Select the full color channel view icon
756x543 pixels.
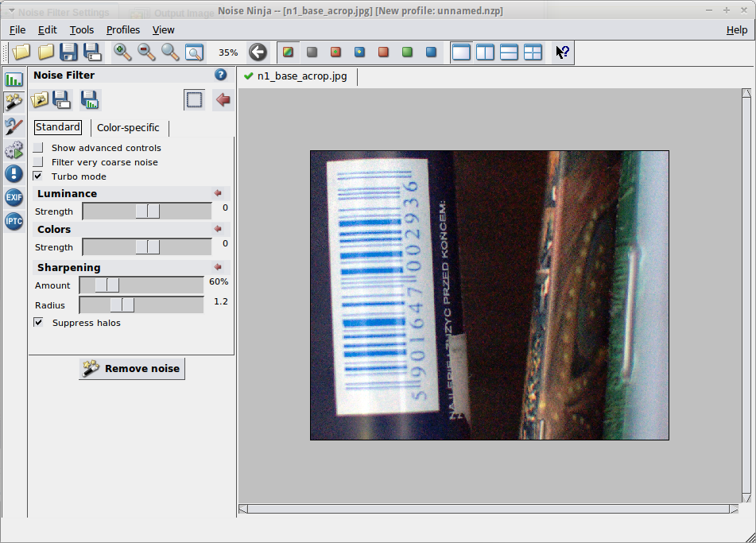[x=289, y=52]
